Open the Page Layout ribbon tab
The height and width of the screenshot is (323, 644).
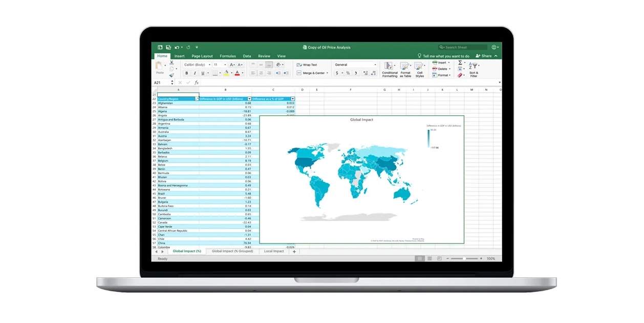tap(202, 56)
